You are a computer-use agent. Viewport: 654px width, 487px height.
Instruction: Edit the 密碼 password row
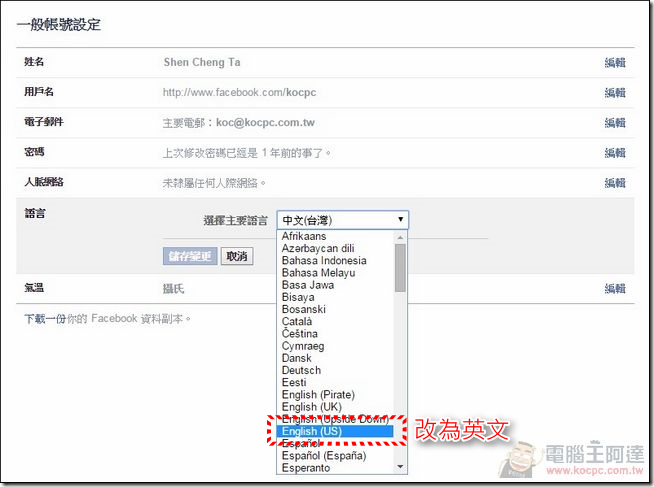(615, 153)
